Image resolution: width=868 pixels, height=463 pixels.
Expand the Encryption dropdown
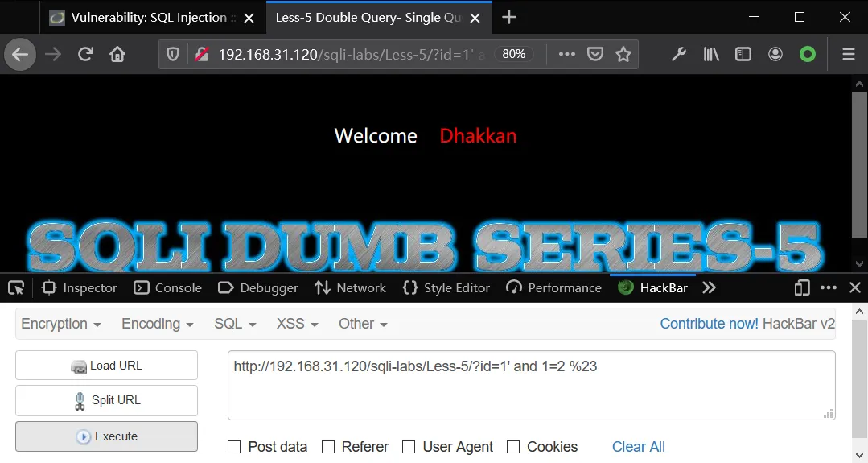click(61, 324)
